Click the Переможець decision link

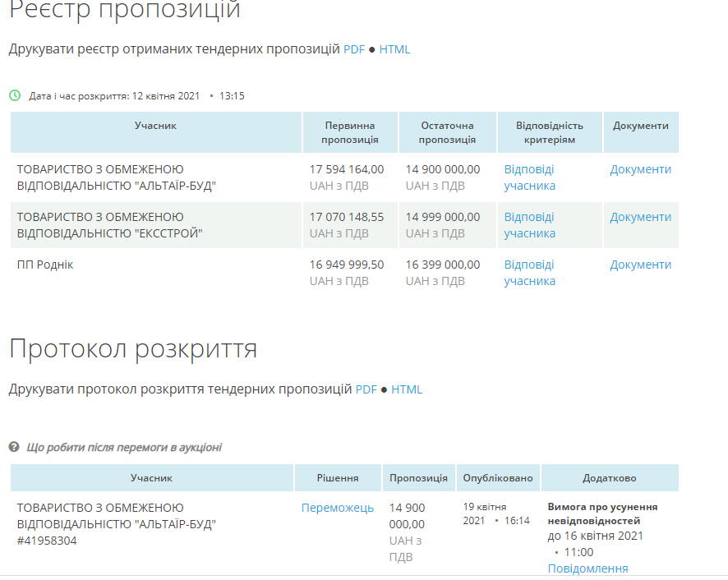[x=337, y=508]
